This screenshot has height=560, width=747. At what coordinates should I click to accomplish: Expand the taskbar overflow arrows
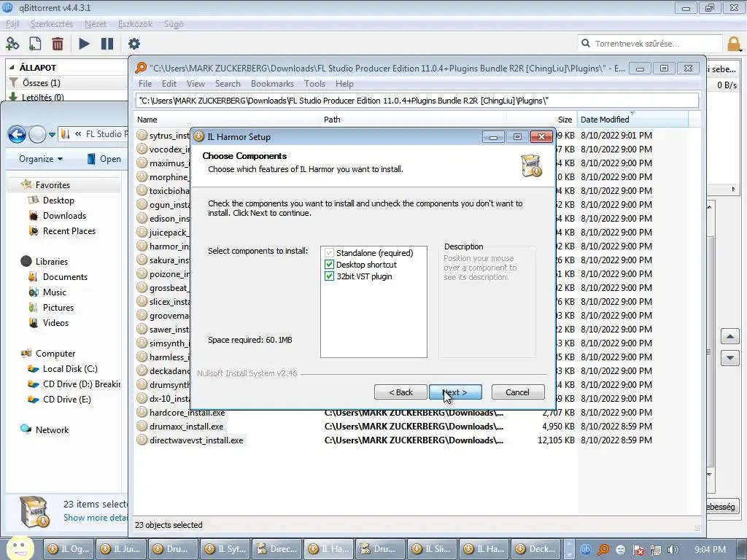point(569,549)
